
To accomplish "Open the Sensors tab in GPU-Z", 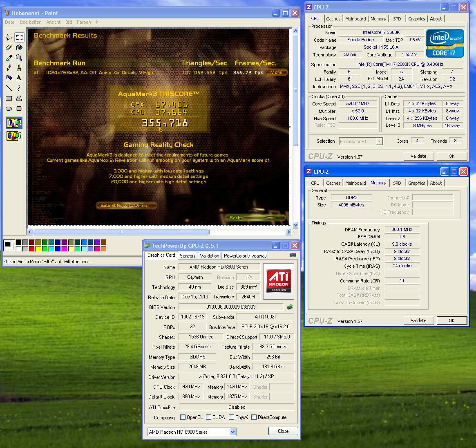I will (188, 256).
